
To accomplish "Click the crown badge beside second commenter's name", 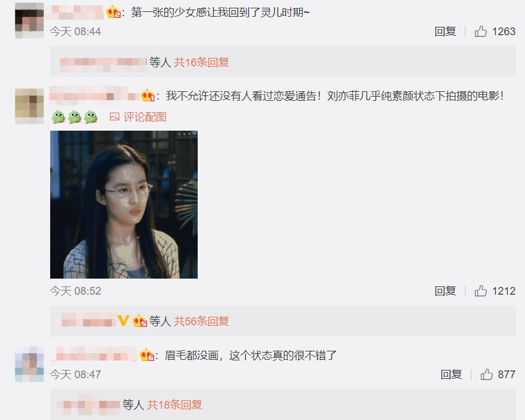I will click(x=148, y=95).
